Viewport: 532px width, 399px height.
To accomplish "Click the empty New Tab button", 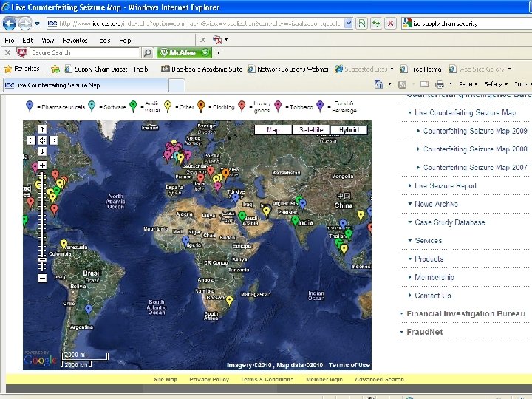I will click(x=177, y=85).
